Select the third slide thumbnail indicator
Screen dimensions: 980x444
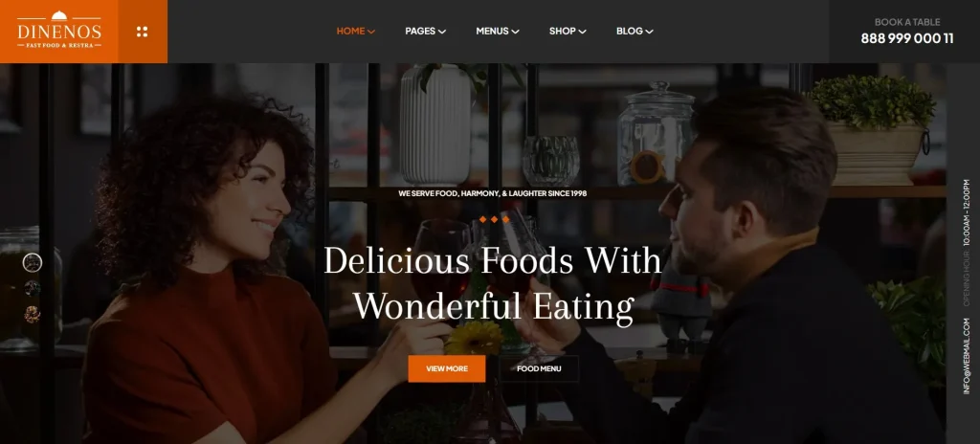[33, 314]
